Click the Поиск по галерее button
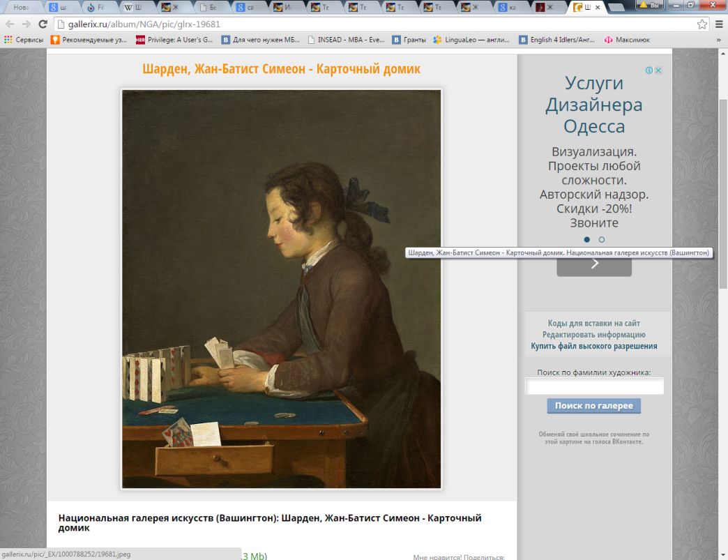The image size is (728, 560). click(594, 406)
